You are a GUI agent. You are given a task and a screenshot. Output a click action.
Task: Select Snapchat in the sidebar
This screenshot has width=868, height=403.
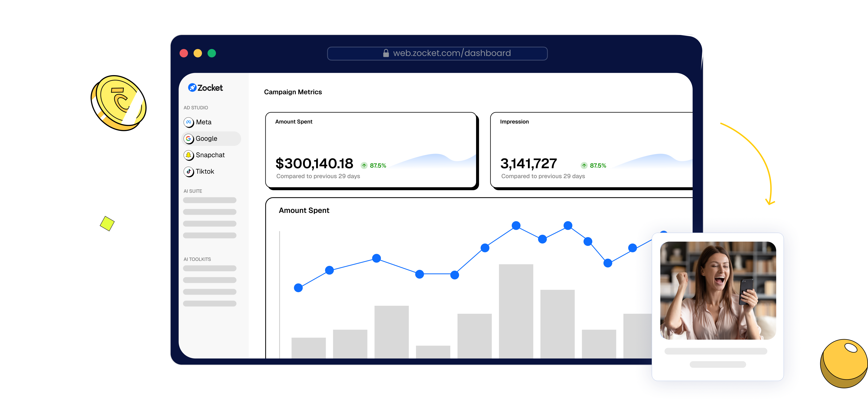(x=210, y=155)
